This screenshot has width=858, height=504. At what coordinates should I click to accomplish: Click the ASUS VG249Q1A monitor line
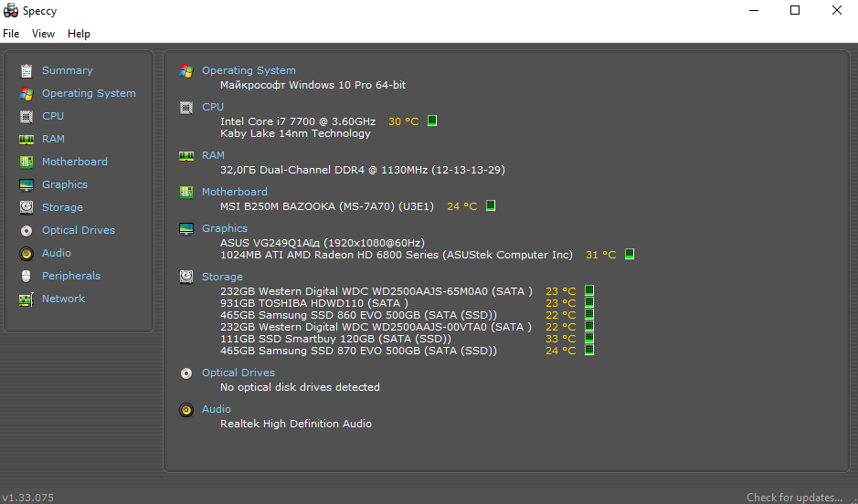pyautogui.click(x=323, y=243)
